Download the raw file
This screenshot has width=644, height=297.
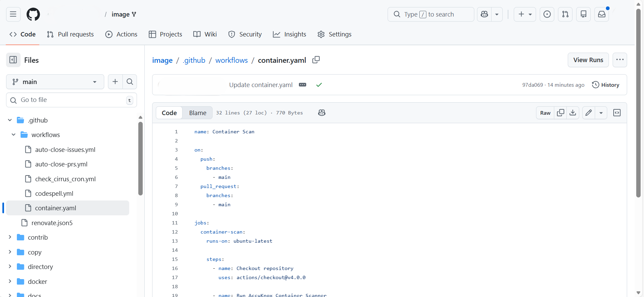[x=573, y=113]
